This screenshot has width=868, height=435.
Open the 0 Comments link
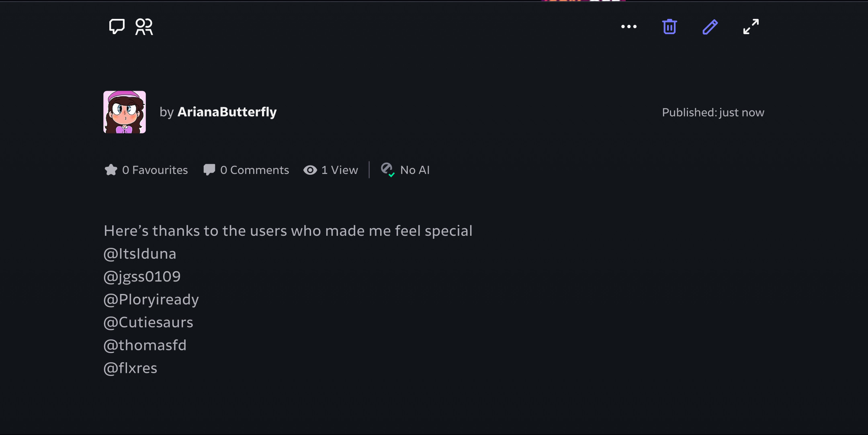click(x=254, y=170)
